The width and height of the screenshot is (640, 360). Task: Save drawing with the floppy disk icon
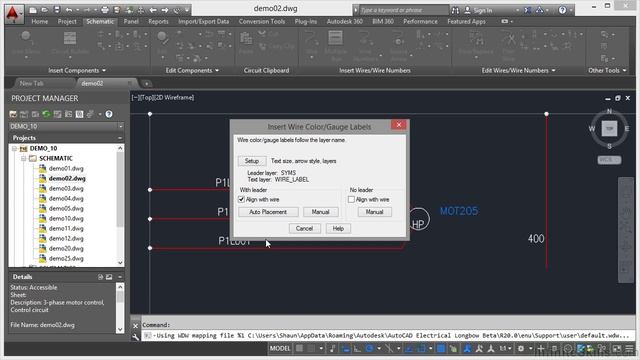[57, 10]
